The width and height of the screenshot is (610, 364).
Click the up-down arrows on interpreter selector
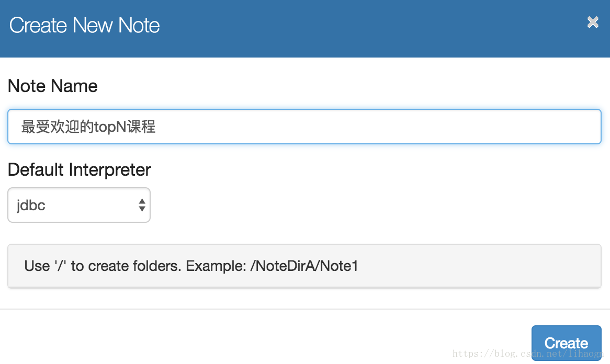[142, 205]
